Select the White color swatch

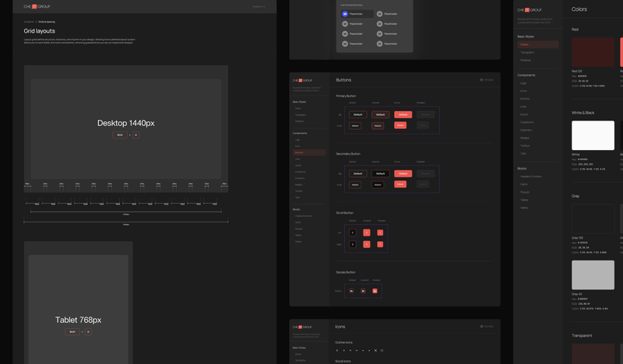point(593,135)
